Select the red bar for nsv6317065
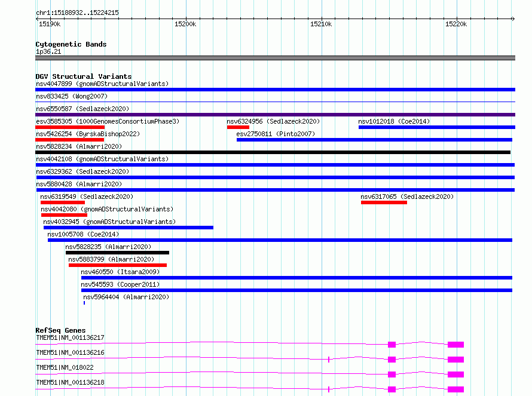Image resolution: width=532 pixels, height=396 pixels. point(384,202)
